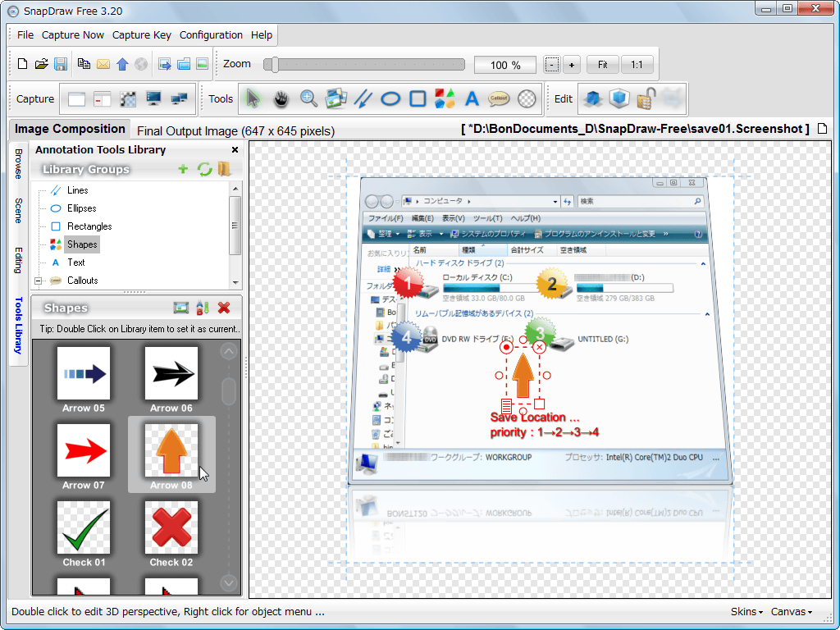
Task: Open the Skins dropdown
Action: (x=746, y=612)
